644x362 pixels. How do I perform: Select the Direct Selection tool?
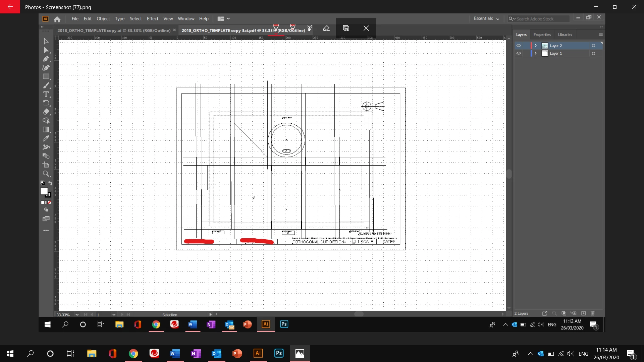point(46,50)
